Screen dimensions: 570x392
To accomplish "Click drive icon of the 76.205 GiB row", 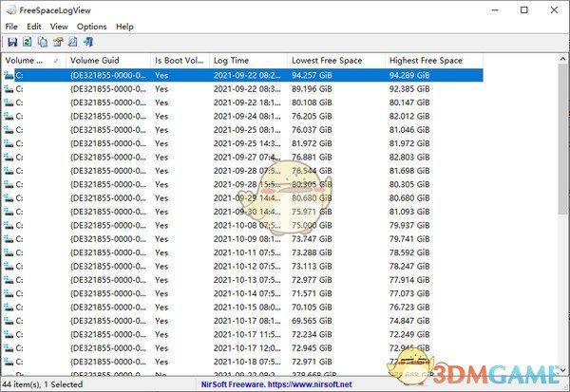I will [9, 116].
